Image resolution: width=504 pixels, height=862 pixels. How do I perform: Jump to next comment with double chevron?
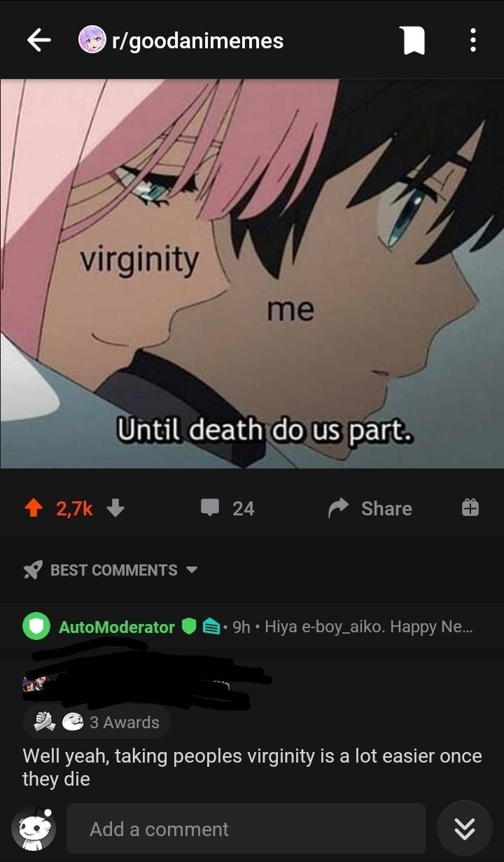[x=464, y=830]
